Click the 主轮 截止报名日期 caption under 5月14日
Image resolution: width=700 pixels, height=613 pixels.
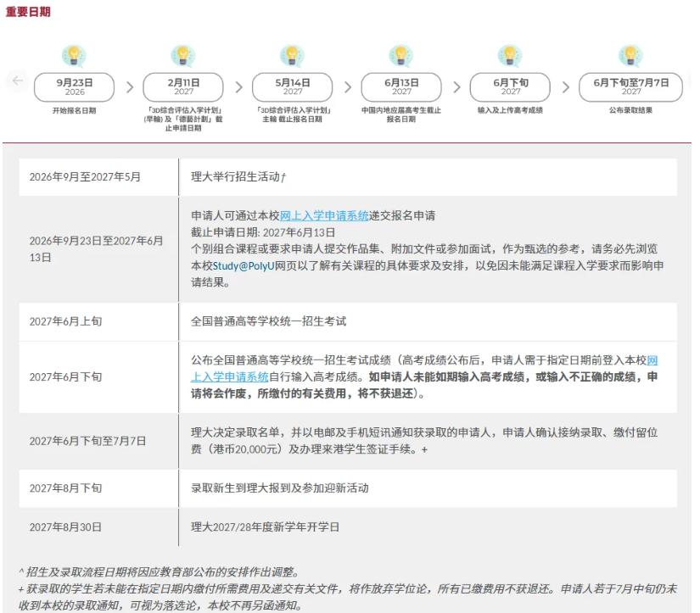(293, 114)
